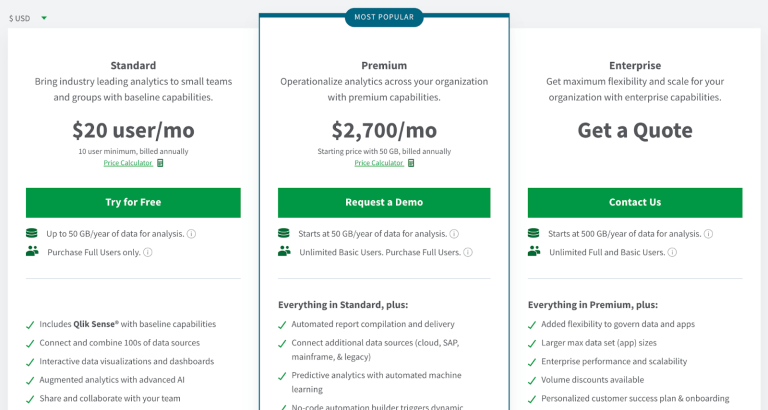Click the Standard plan data storage icon

point(32,233)
